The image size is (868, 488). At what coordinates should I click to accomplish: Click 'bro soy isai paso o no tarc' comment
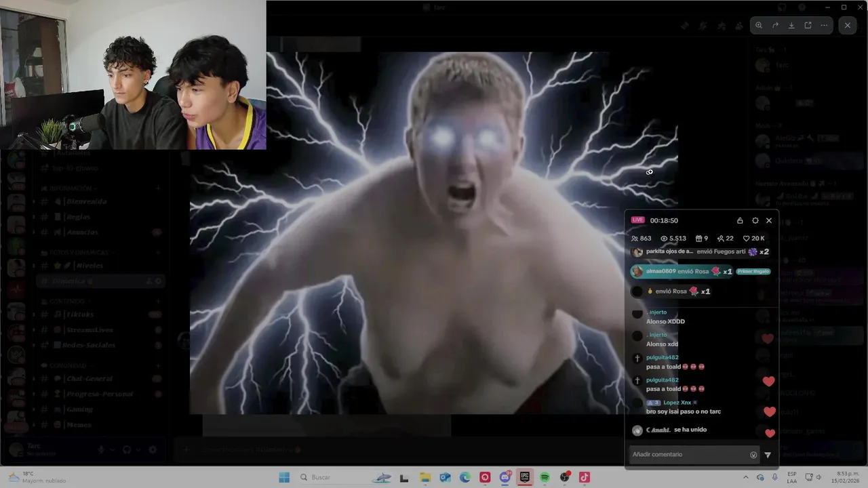(x=684, y=411)
